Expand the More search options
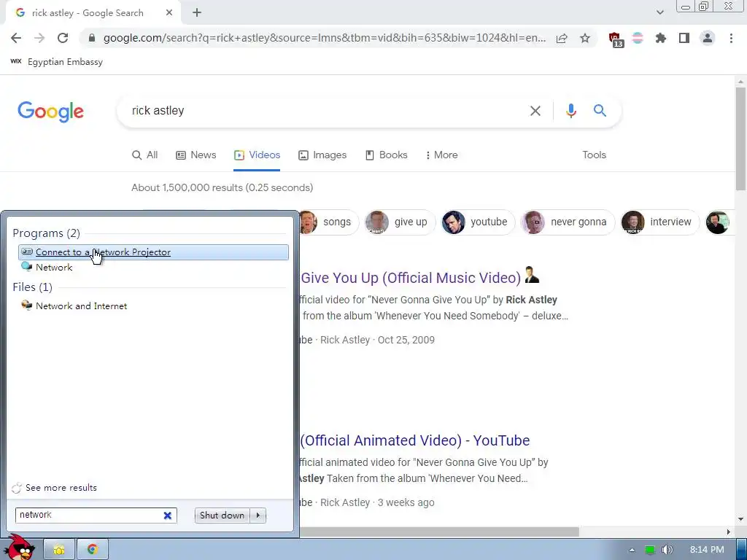The width and height of the screenshot is (747, 560). (x=441, y=155)
